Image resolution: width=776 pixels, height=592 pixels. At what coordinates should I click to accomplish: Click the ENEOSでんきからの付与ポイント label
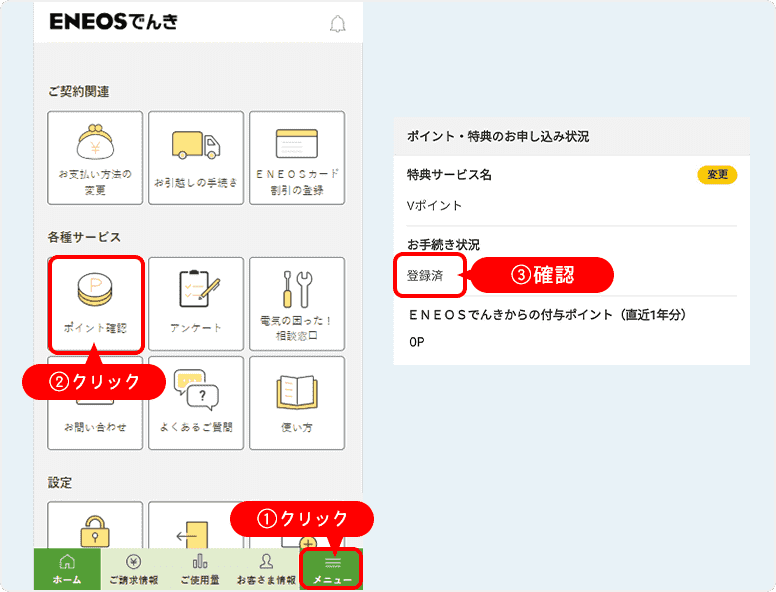(547, 315)
